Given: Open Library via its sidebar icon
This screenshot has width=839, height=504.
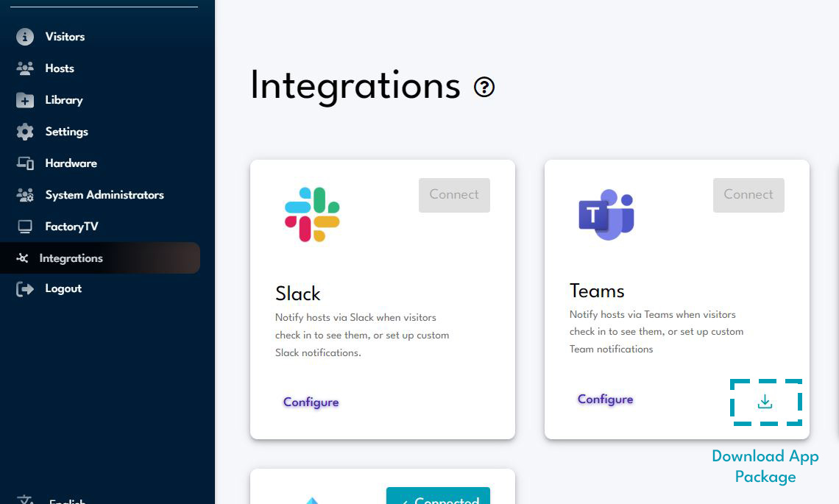Looking at the screenshot, I should coord(25,99).
